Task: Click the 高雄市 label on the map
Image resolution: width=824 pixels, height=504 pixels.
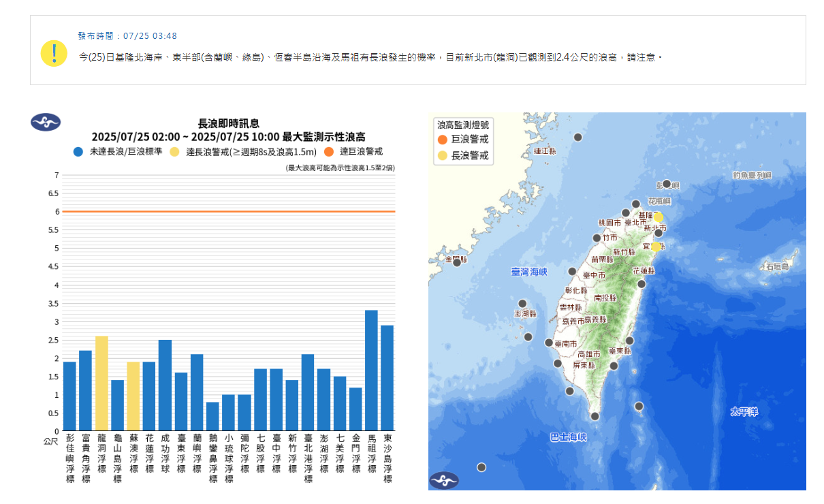Action: (x=588, y=354)
